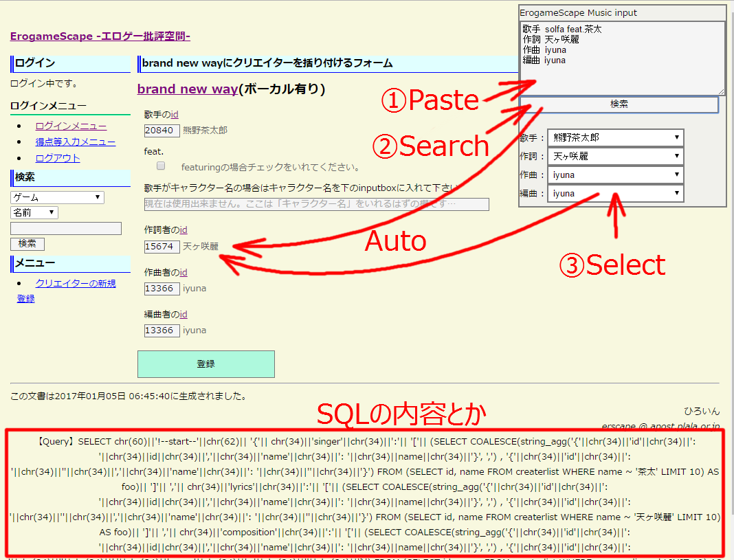The image size is (734, 560).
Task: Check the featuring checkbox
Action: (x=161, y=166)
